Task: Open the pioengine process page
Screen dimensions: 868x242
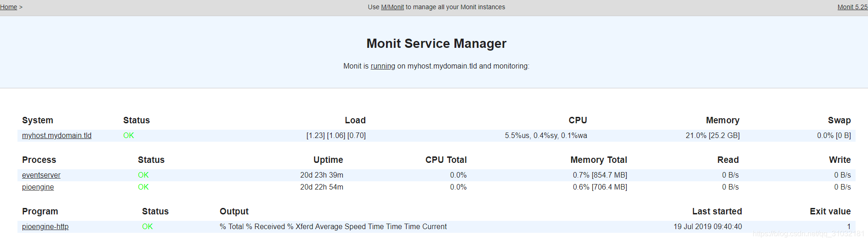Action: (38, 187)
